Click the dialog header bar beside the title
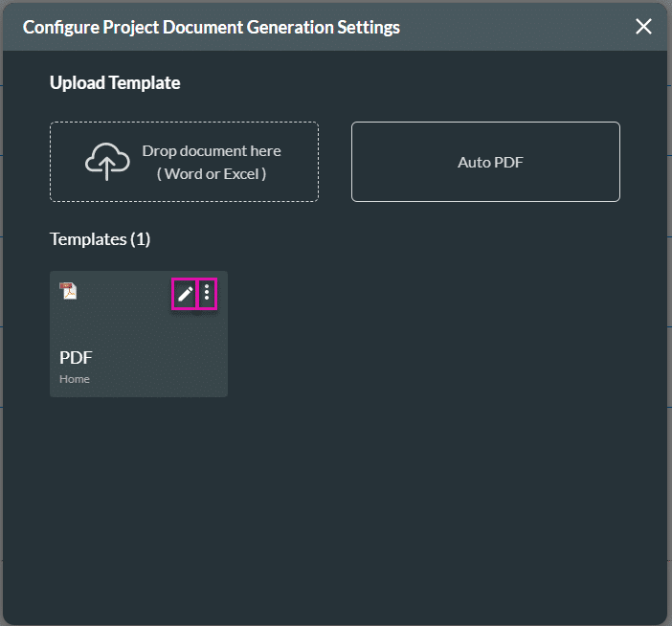The height and width of the screenshot is (626, 672). [517, 27]
